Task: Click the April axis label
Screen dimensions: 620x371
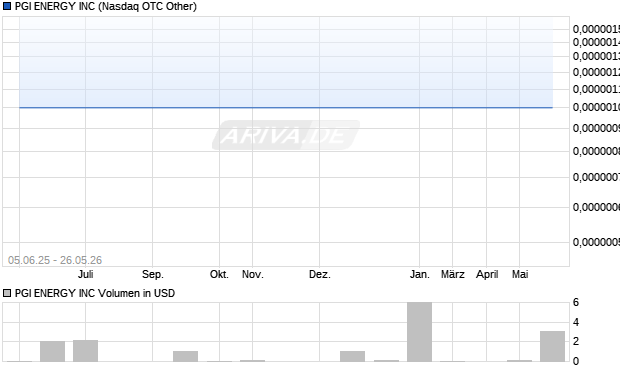Action: click(487, 274)
